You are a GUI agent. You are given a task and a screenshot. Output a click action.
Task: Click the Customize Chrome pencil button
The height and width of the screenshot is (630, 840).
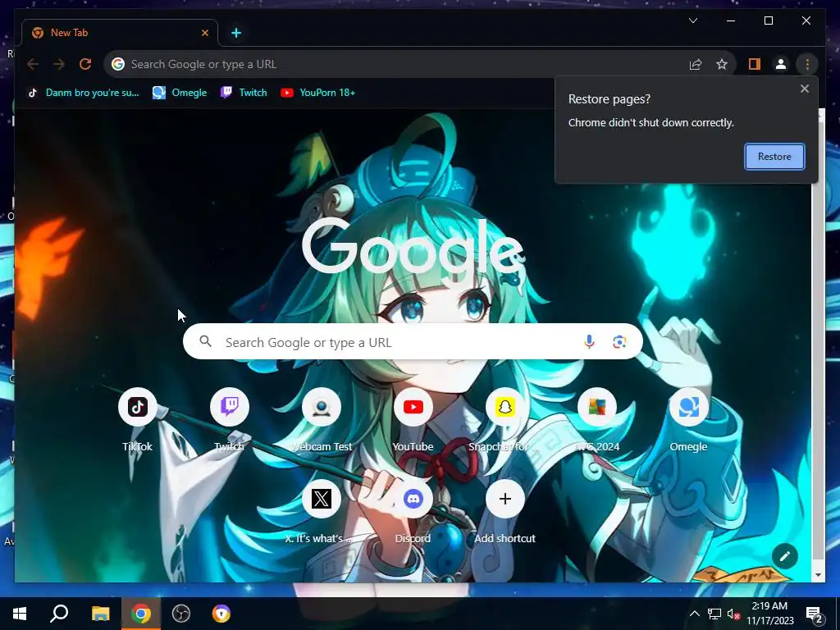click(x=785, y=556)
